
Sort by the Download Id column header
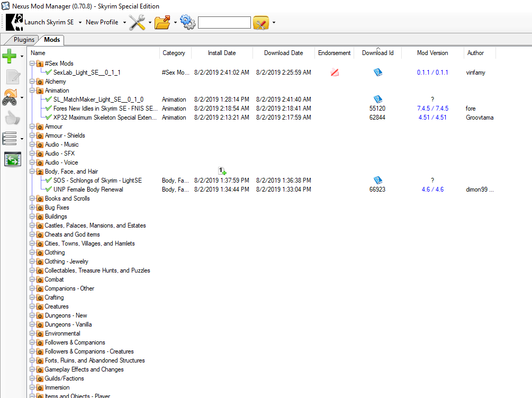point(377,53)
